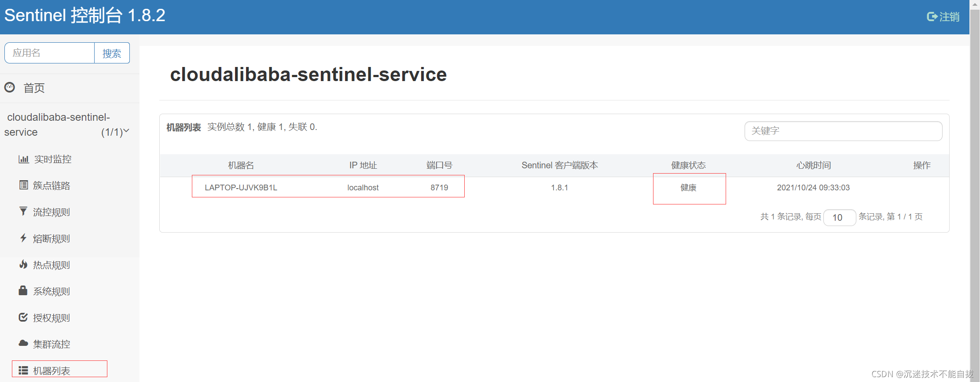980x382 pixels.
Task: Click the 搜索 search button
Action: (x=112, y=53)
